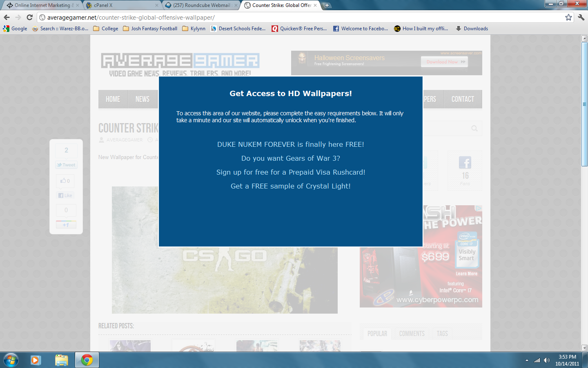Click the search magnifier icon on the page
588x368 pixels.
[x=474, y=128]
